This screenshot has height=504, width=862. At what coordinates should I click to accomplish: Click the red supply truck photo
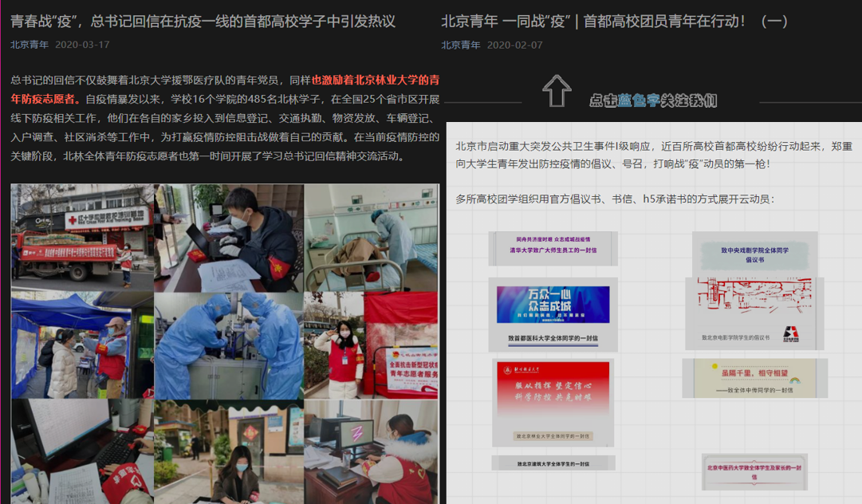point(82,238)
